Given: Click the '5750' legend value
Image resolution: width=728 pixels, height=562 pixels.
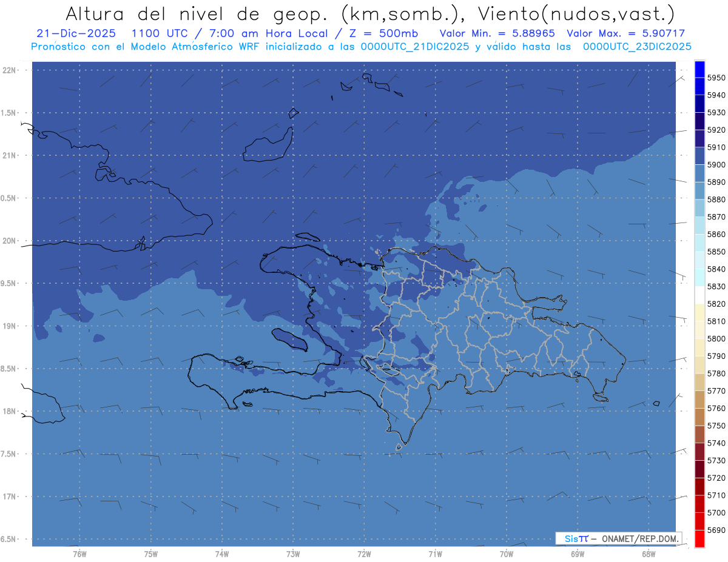Looking at the screenshot, I should point(716,426).
